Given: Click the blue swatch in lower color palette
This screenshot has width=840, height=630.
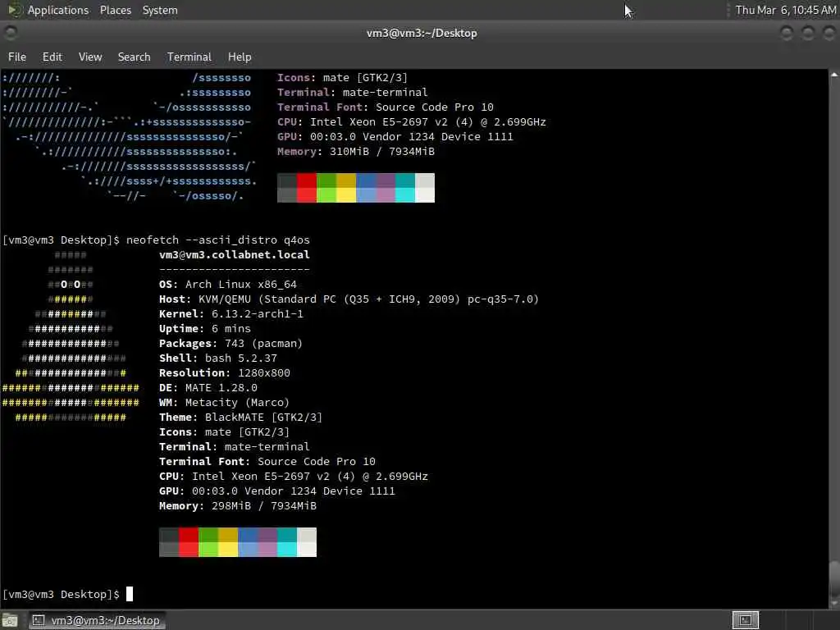Looking at the screenshot, I should [248, 542].
